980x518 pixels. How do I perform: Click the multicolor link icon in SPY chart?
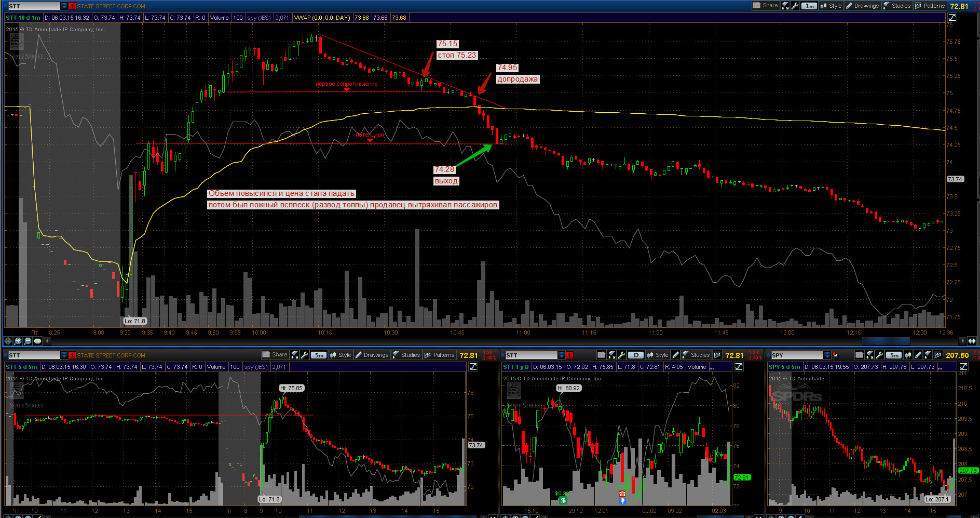point(835,355)
